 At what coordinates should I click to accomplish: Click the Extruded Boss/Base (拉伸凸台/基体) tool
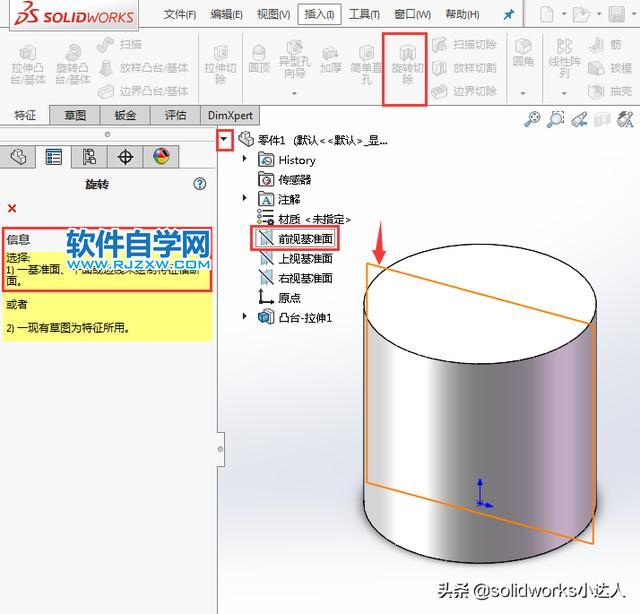[x=27, y=65]
